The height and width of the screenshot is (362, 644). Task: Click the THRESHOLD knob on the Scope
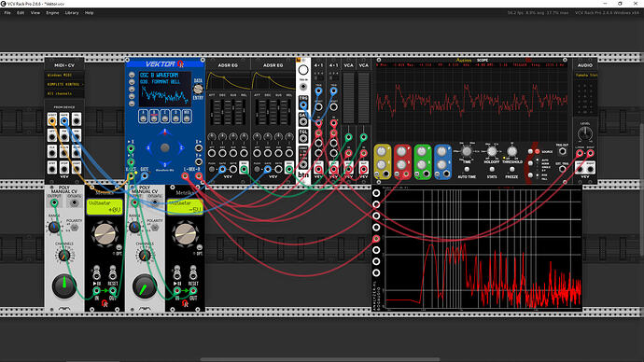(511, 151)
